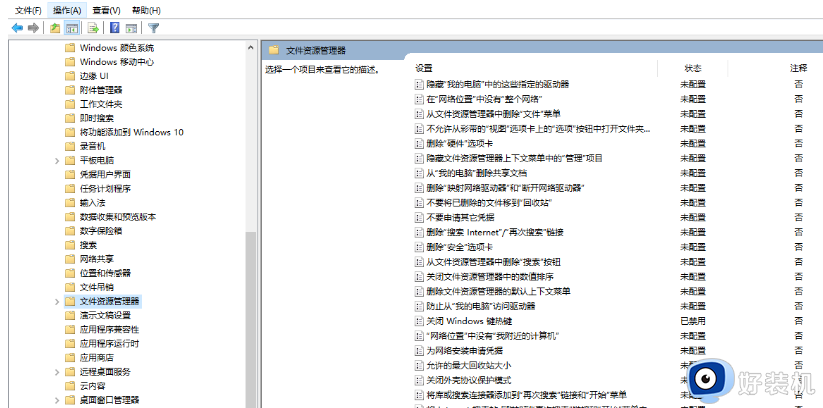823x408 pixels.
Task: Select 将功能添加到 Windows 10 folder
Action: (x=124, y=132)
